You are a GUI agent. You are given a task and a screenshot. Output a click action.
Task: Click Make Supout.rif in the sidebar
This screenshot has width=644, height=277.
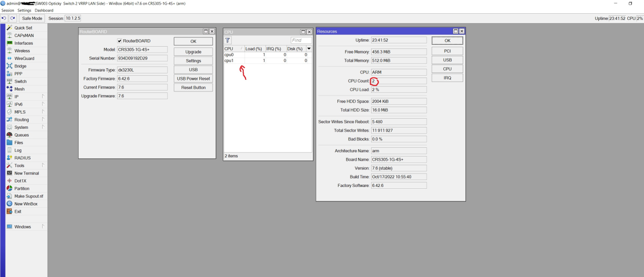[x=28, y=196]
